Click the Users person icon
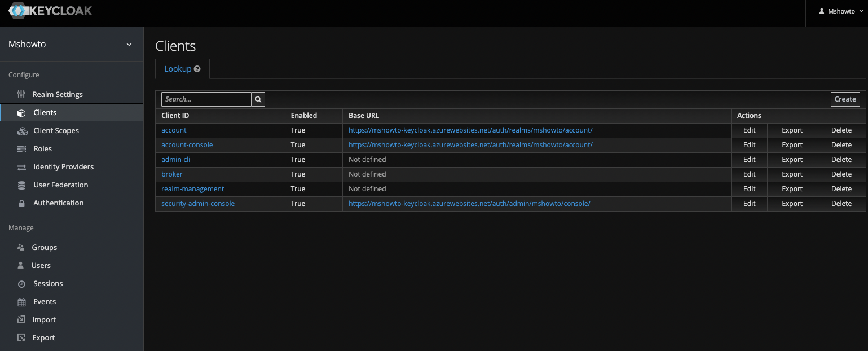This screenshot has width=868, height=351. pos(21,265)
